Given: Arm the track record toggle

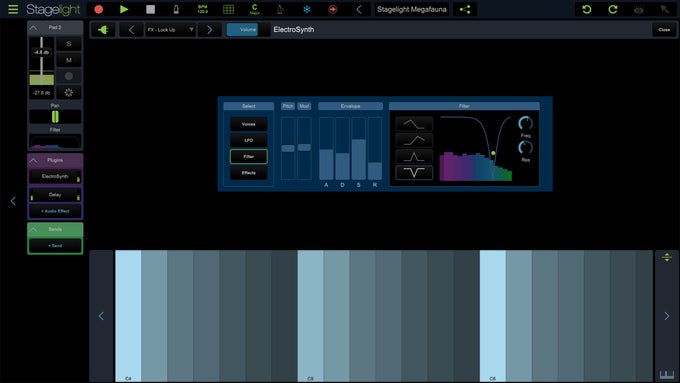Looking at the screenshot, I should [69, 76].
